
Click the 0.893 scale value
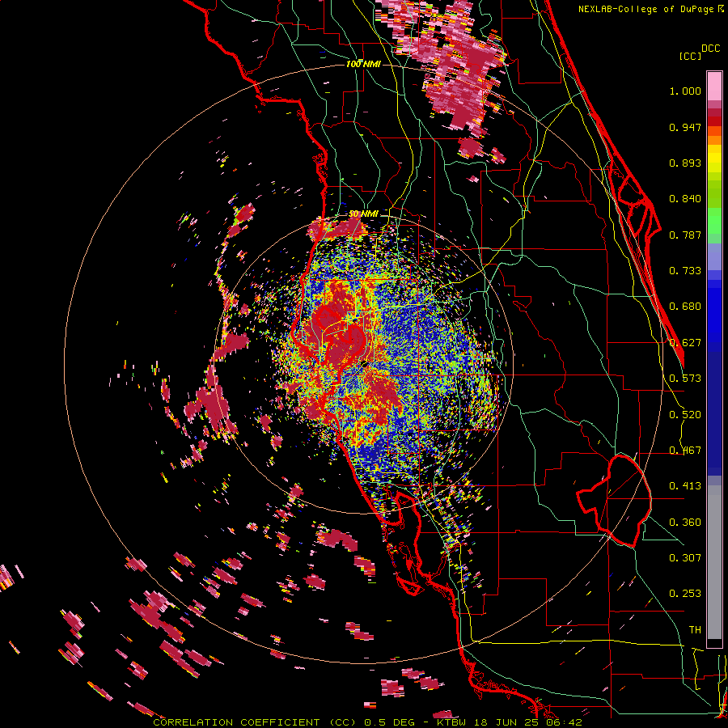point(685,163)
